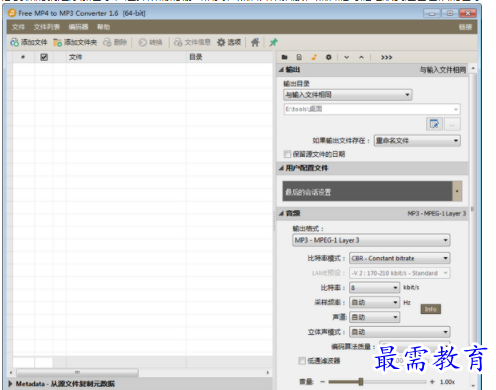Image resolution: width=496 pixels, height=390 pixels.
Task: Click the edit output path icon button
Action: (434, 124)
